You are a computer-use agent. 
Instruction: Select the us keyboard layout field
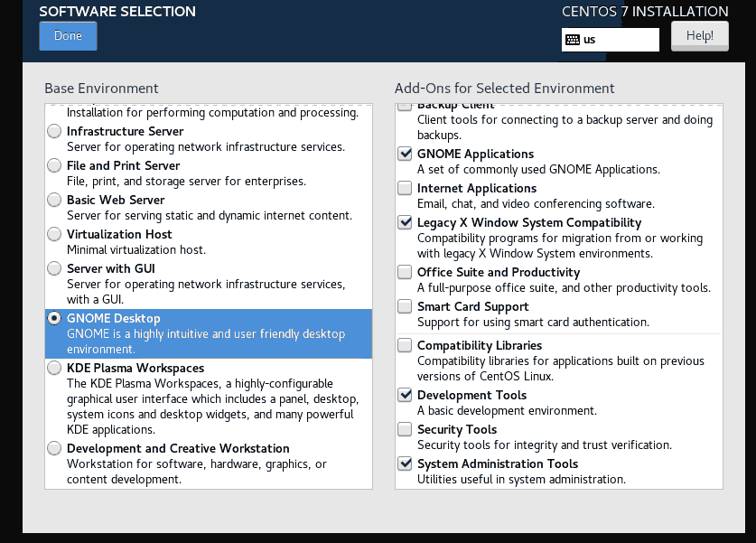(x=611, y=40)
